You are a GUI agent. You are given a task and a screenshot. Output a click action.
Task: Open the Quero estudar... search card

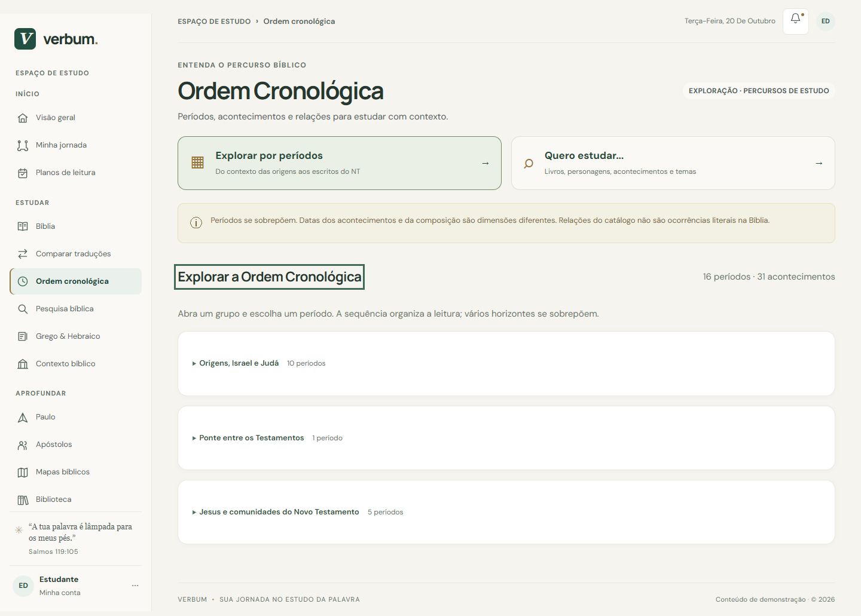pos(673,163)
